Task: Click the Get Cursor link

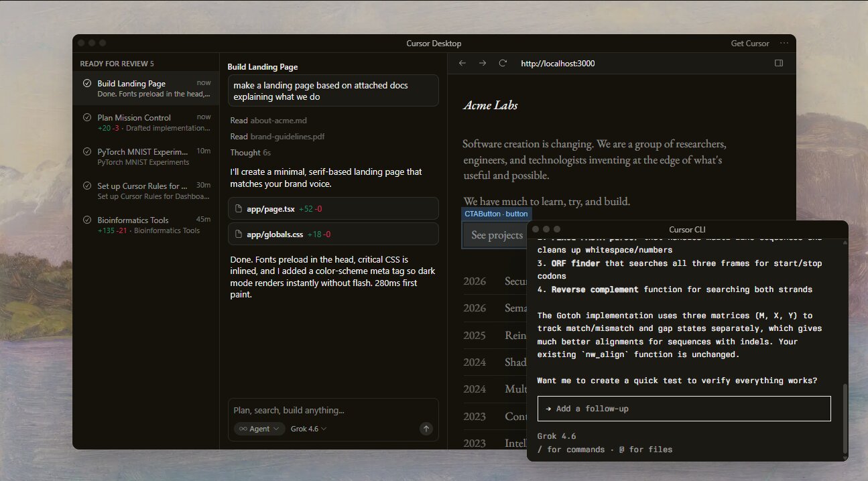Action: tap(750, 43)
